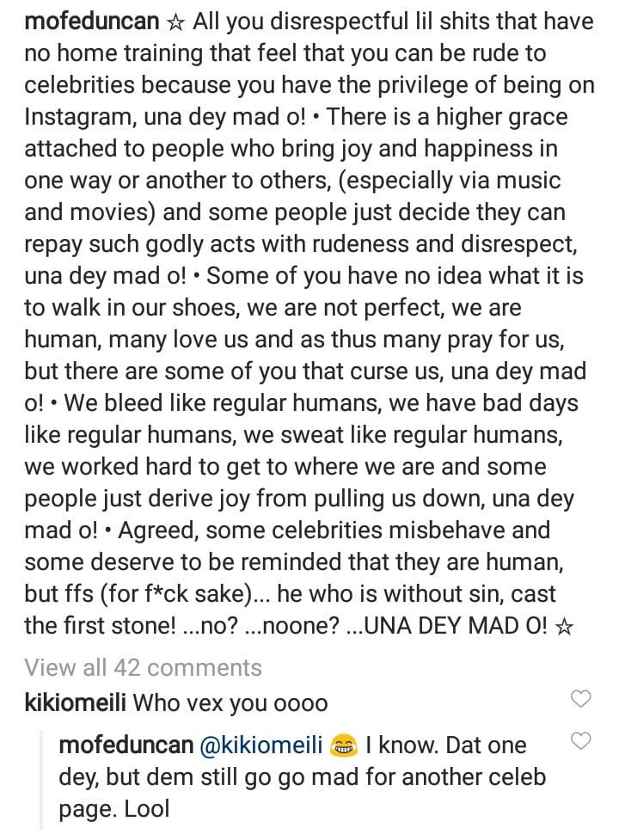Screen dimensions: 619x840
Task: Tap the heart beside mofeduncan's reply
Action: 582,740
